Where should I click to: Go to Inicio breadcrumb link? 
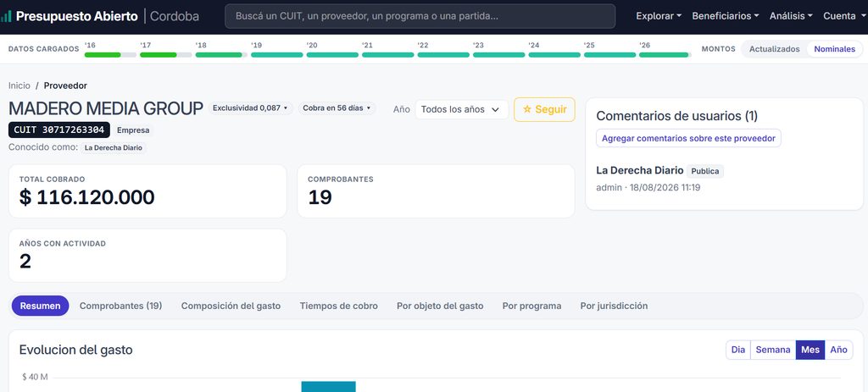[19, 86]
